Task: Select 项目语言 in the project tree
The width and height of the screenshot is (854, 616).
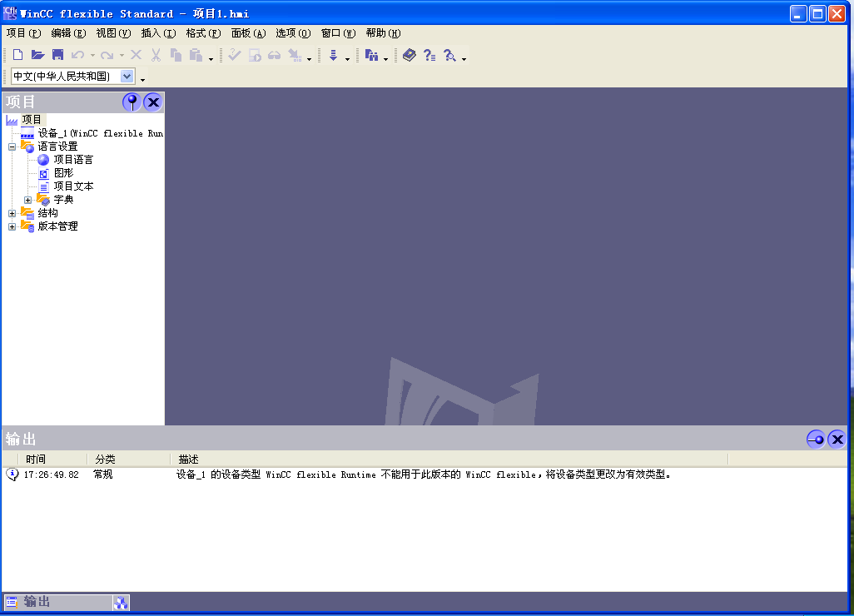Action: pyautogui.click(x=73, y=160)
